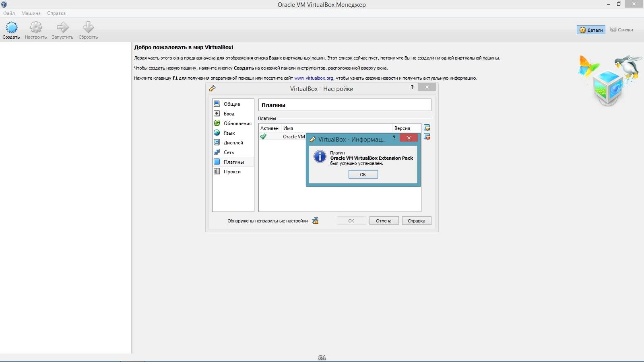Click the remove plugin icon

pyautogui.click(x=427, y=137)
